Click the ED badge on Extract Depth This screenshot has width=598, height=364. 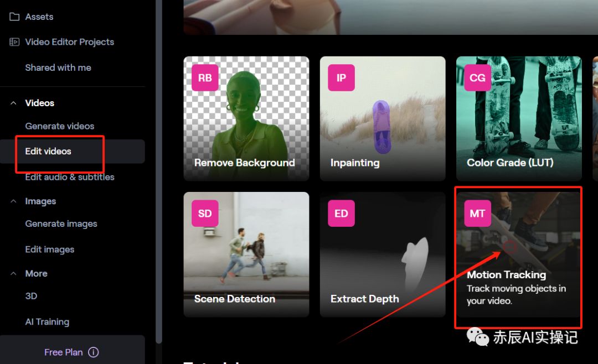341,214
